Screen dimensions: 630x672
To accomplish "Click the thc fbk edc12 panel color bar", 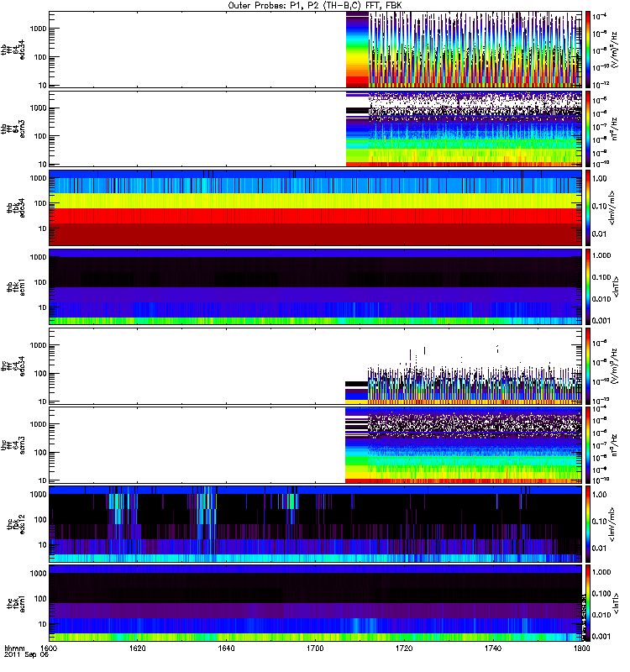I will [590, 524].
